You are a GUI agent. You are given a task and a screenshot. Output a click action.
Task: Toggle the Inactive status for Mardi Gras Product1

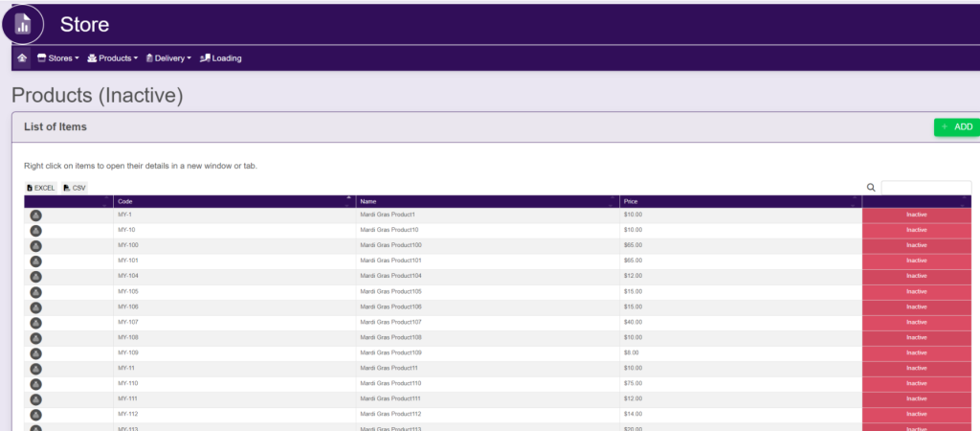point(916,215)
